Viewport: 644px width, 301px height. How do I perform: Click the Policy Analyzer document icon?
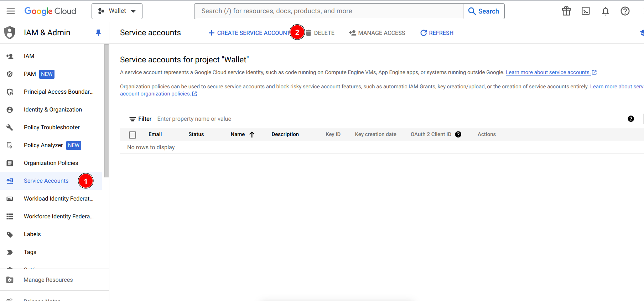click(x=10, y=145)
